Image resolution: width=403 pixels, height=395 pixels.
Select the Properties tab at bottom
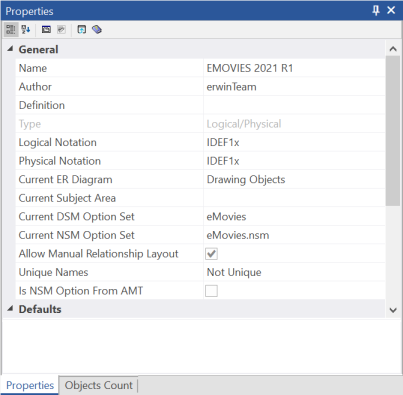[30, 385]
